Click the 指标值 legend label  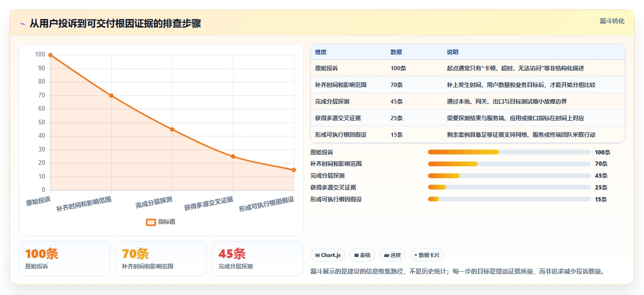pyautogui.click(x=167, y=222)
